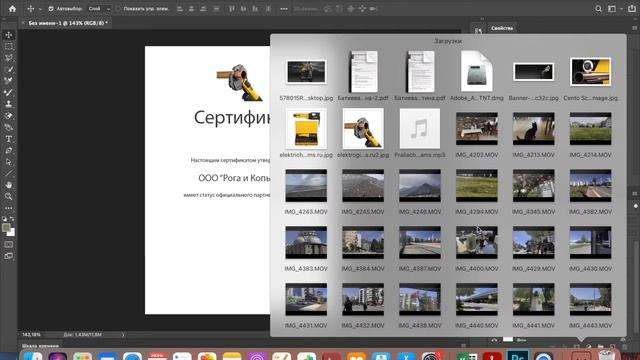Viewport: 640px width, 360px height.
Task: Click the IMG_4294.MOV file name
Action: [477, 212]
